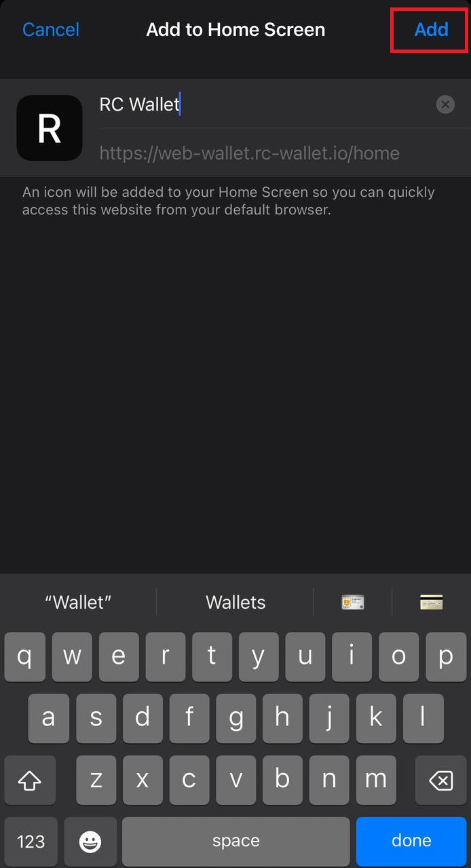Cancel adding to home screen
This screenshot has width=471, height=868.
pyautogui.click(x=51, y=30)
